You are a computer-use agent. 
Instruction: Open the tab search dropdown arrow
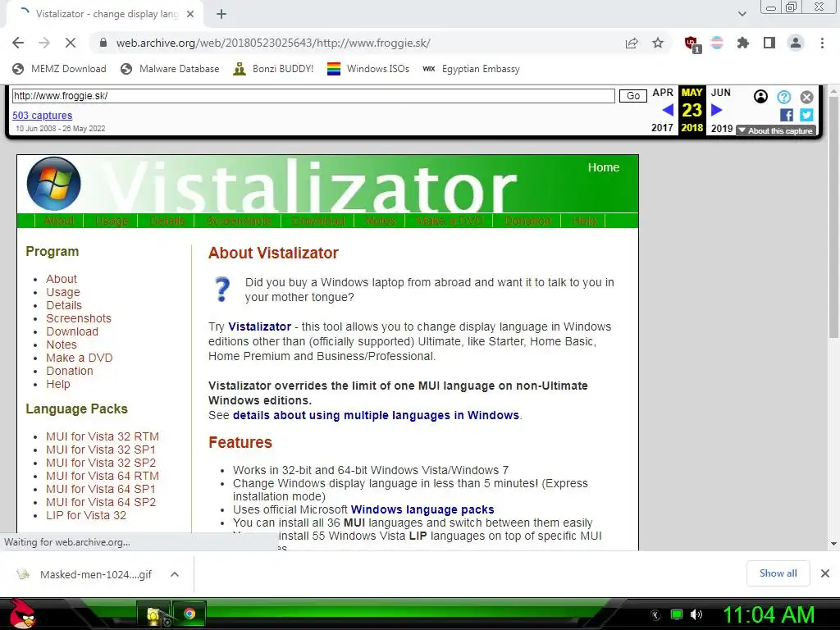click(742, 14)
